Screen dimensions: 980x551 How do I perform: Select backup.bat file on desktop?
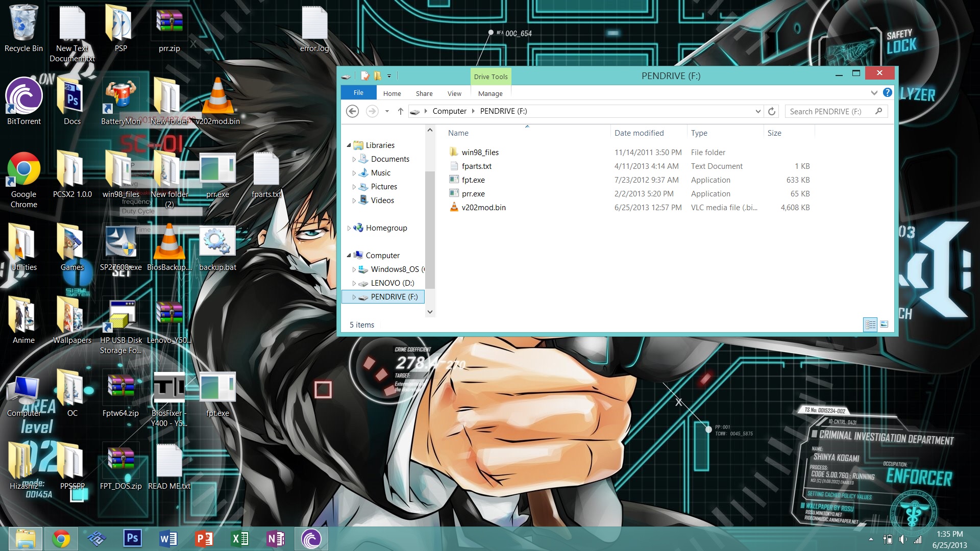tap(218, 247)
